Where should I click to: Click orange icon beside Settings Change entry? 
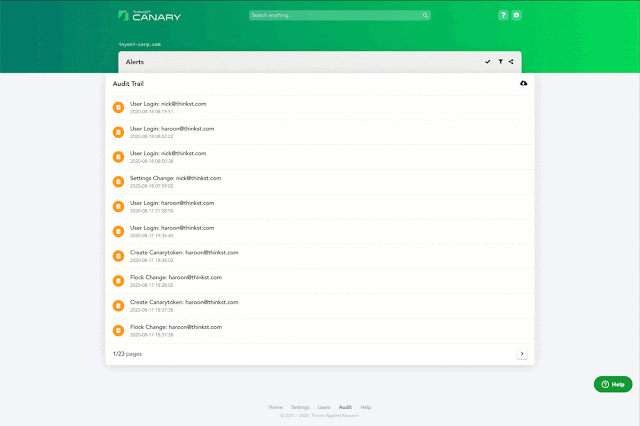coord(118,182)
